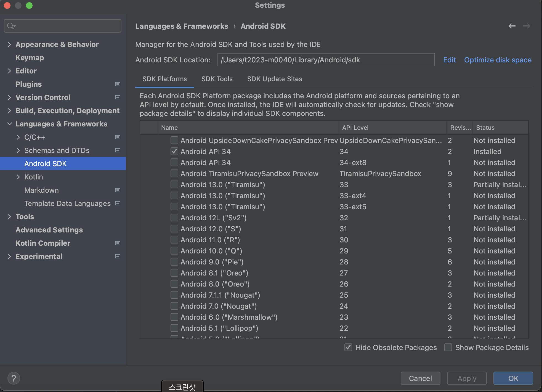Screen dimensions: 542x392
Task: Click the "Installed" status for API 34
Action: pos(487,151)
